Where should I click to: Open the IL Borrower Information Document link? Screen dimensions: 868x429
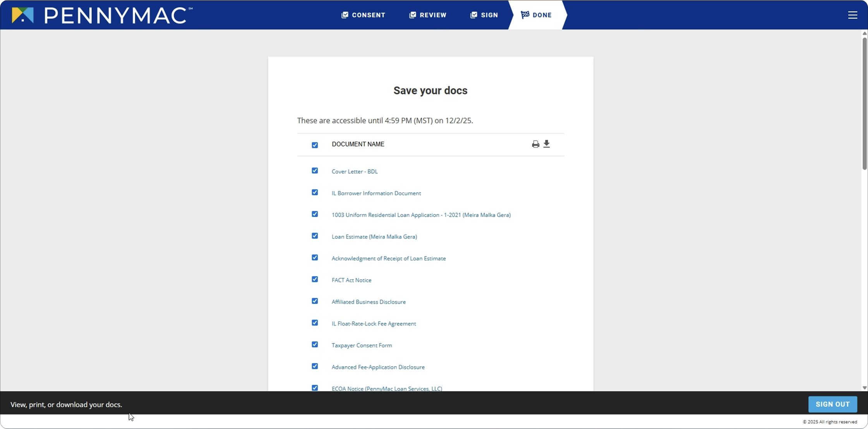coord(376,193)
